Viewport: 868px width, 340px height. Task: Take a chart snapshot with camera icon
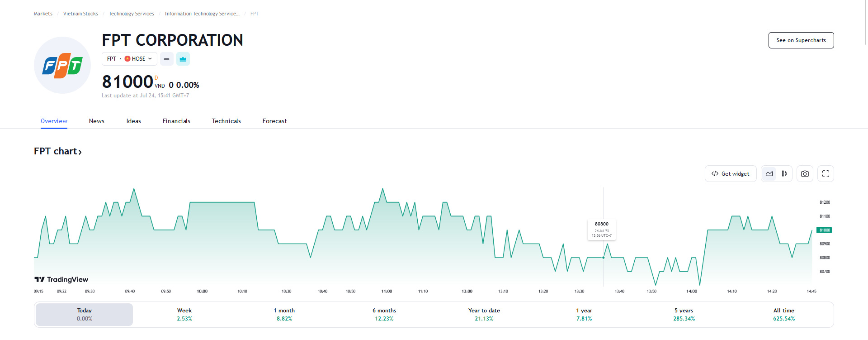point(805,174)
